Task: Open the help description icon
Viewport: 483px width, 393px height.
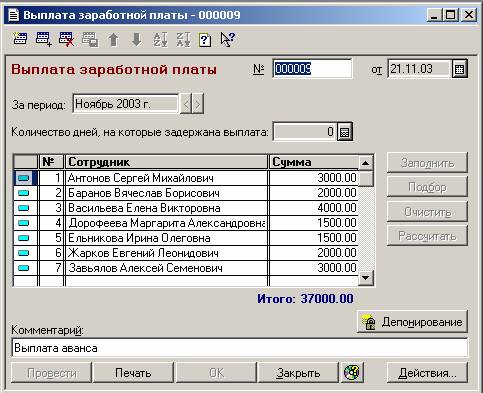Action: coord(205,40)
